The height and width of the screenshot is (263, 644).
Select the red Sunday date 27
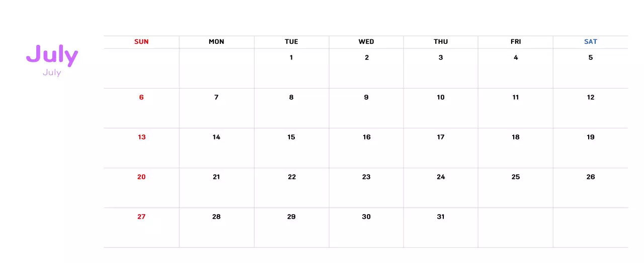(x=141, y=217)
